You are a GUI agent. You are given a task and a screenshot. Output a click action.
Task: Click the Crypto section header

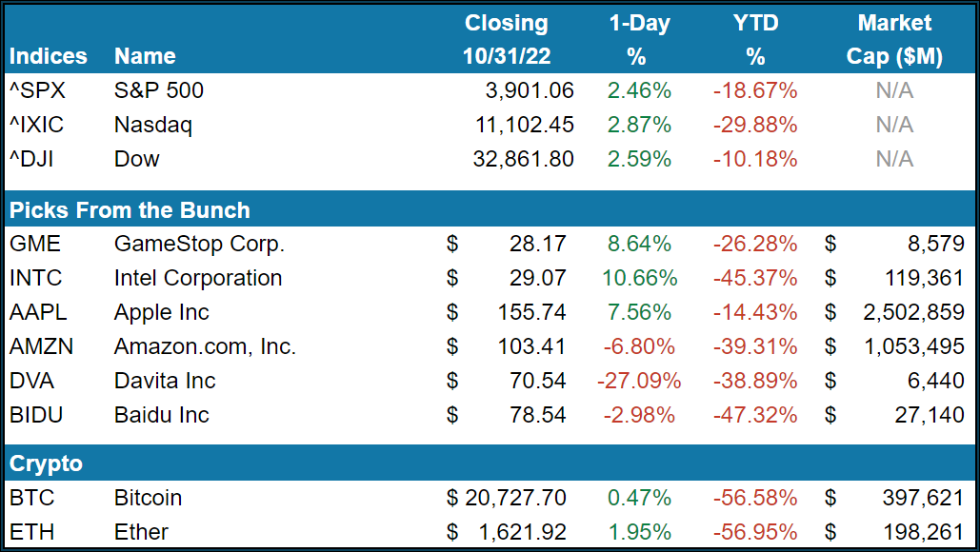tap(46, 464)
